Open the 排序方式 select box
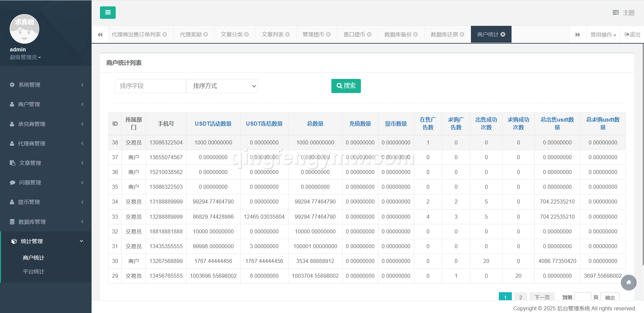 click(x=222, y=86)
